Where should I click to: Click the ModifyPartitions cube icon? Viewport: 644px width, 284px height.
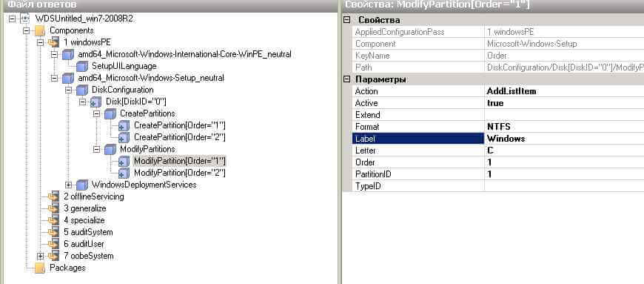pyautogui.click(x=110, y=149)
